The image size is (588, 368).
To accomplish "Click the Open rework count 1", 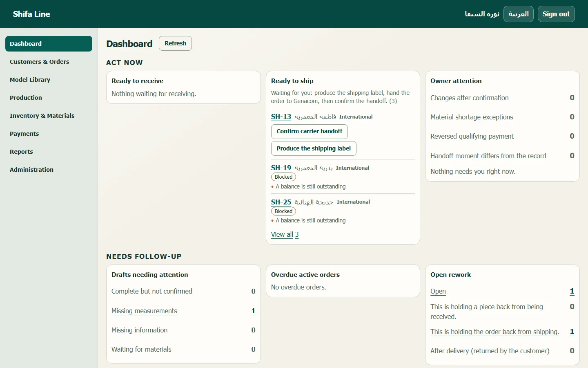I will [x=572, y=291].
